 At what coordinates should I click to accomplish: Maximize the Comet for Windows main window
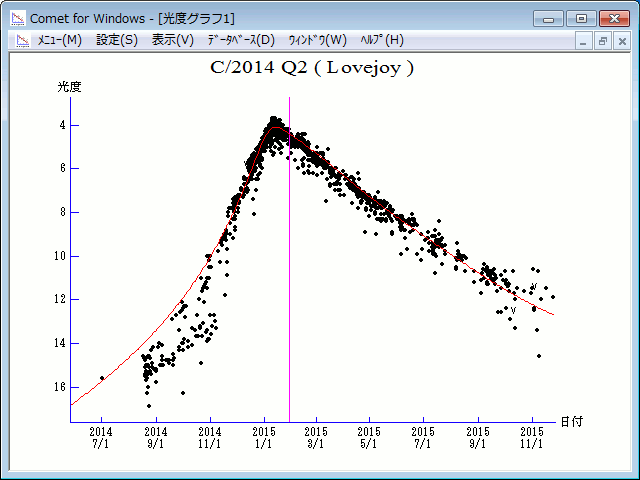coord(581,19)
